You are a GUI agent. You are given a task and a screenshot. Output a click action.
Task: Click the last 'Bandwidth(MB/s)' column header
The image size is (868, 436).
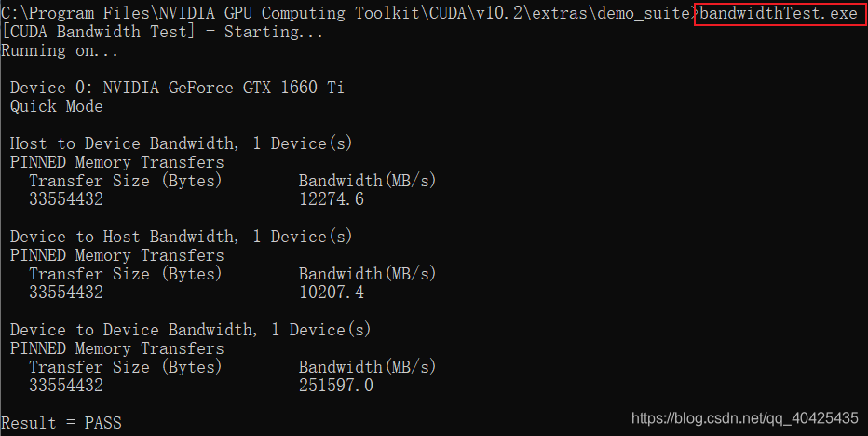[x=367, y=367]
